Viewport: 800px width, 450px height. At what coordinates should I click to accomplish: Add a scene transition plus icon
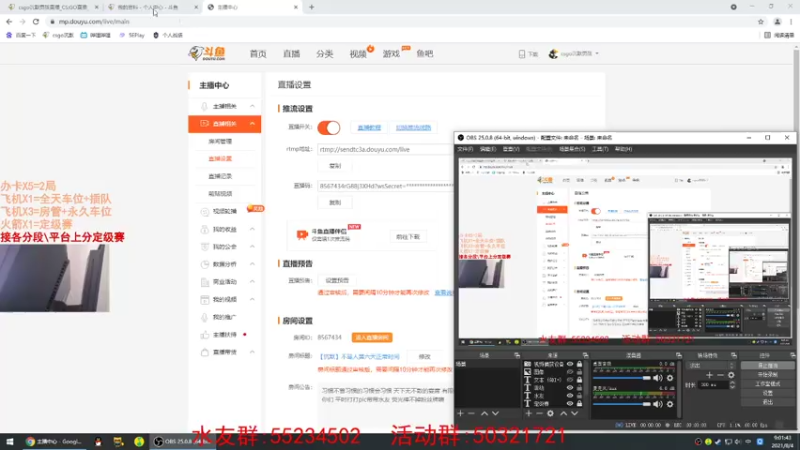[x=709, y=375]
